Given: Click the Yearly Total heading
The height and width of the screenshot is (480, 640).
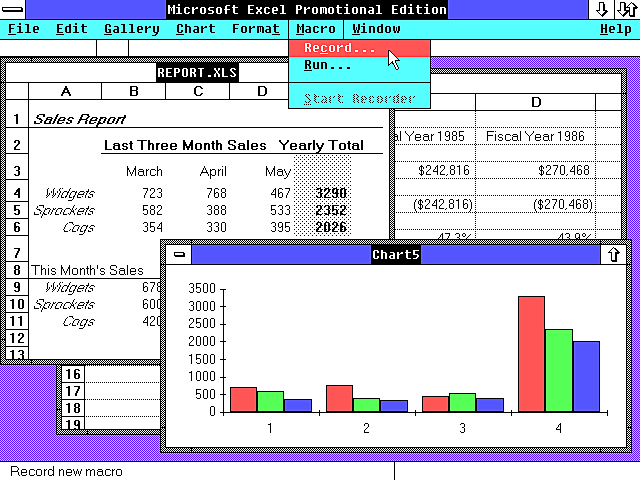Looking at the screenshot, I should (x=321, y=145).
